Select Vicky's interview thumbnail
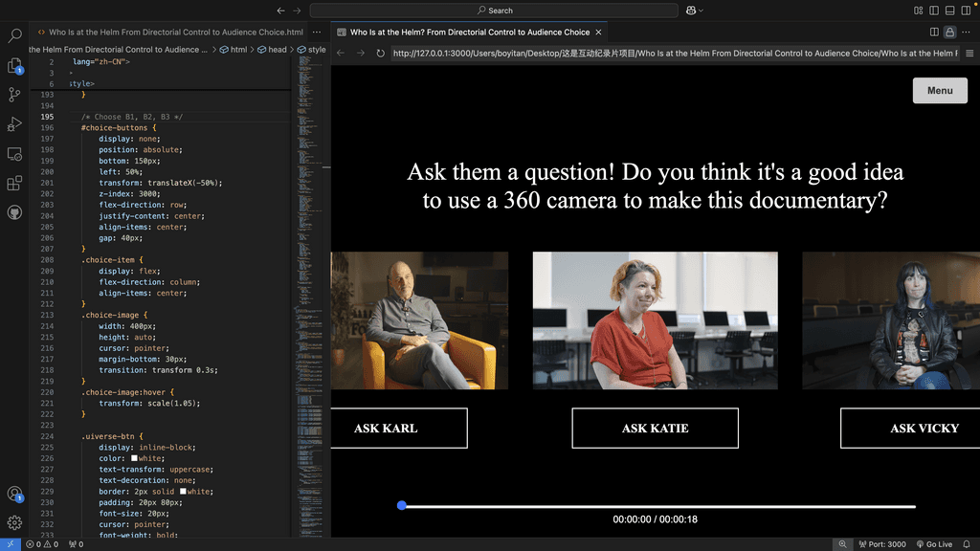The image size is (980, 551). (891, 320)
